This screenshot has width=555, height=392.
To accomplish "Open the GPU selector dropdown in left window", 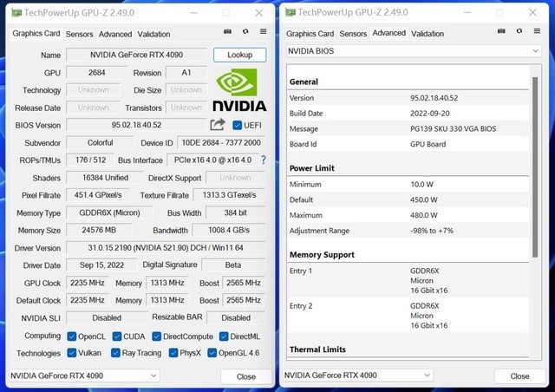I will click(84, 376).
